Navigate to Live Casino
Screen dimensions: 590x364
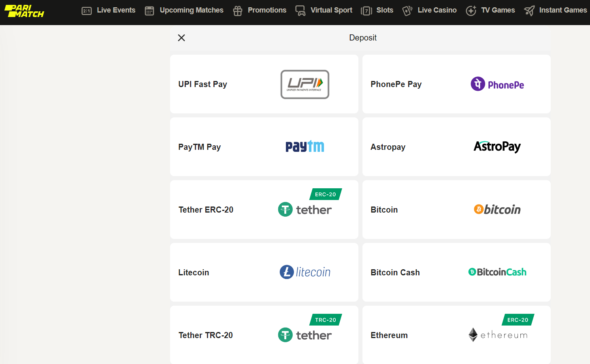click(x=430, y=11)
